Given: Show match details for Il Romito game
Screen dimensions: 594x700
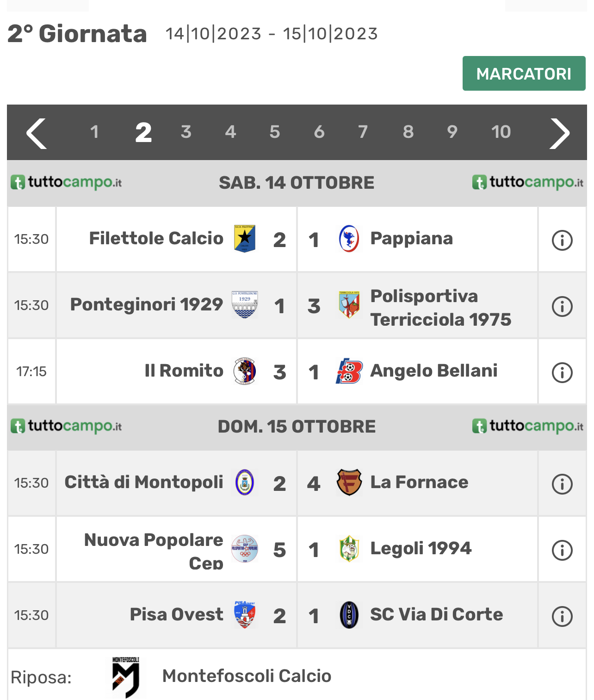Looking at the screenshot, I should click(562, 372).
